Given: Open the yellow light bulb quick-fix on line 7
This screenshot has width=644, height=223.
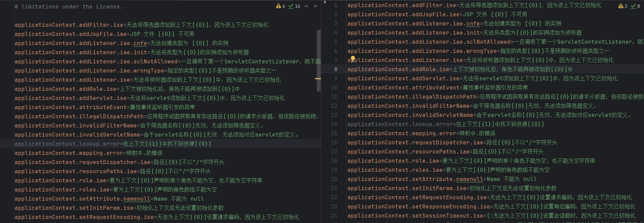Looking at the screenshot, I should click(x=353, y=58).
